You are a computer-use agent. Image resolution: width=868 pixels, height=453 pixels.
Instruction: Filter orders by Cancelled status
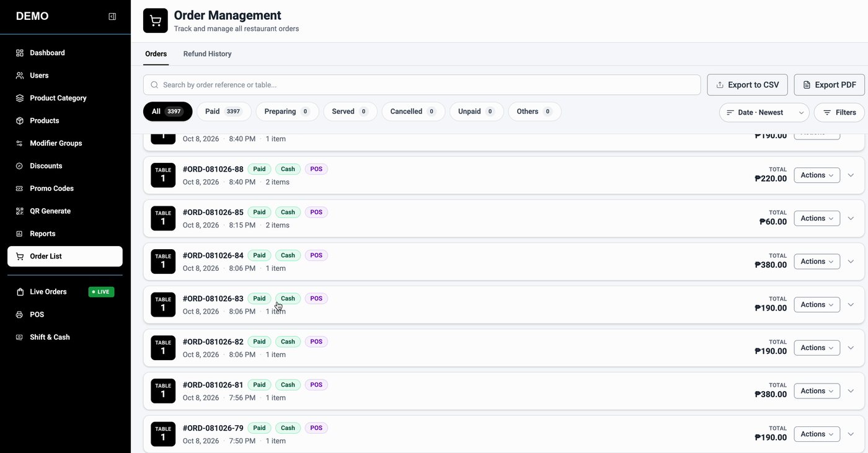coord(413,112)
